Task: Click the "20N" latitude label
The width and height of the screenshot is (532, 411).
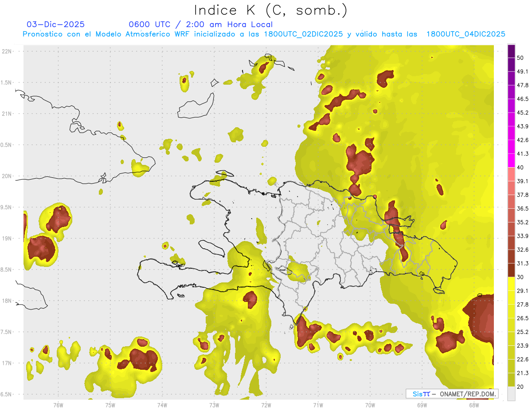Action: tap(7, 176)
